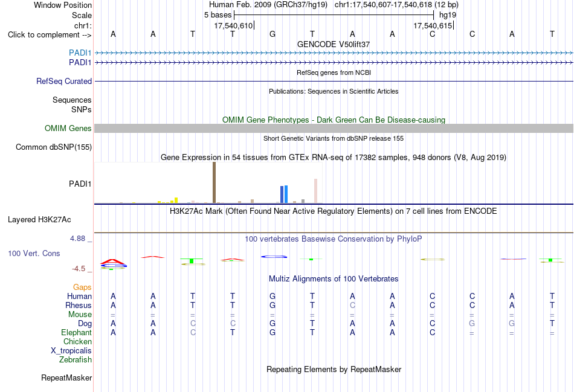574x392 pixels.
Task: Click the PADI1 label beside GTEx chart
Action: [80, 184]
